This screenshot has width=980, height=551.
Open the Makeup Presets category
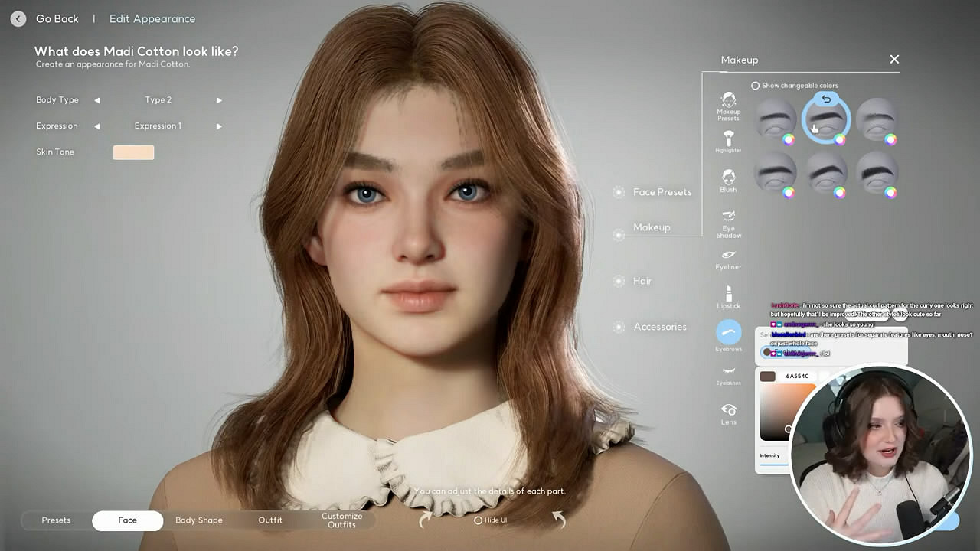728,106
